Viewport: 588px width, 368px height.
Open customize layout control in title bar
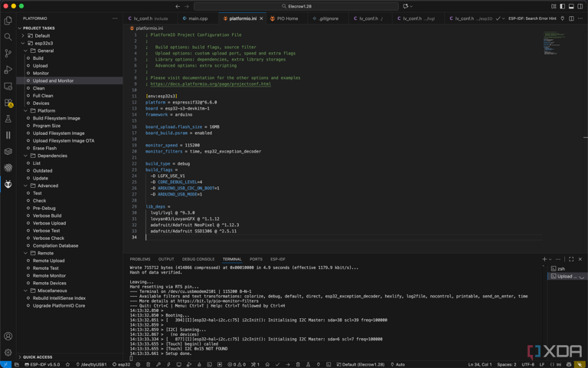554,6
